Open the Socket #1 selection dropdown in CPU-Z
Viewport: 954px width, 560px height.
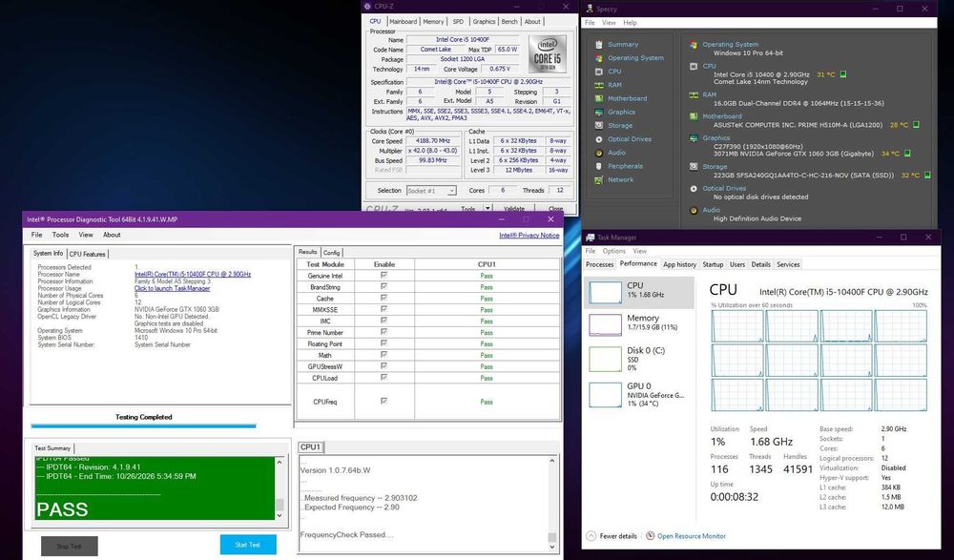(x=431, y=191)
